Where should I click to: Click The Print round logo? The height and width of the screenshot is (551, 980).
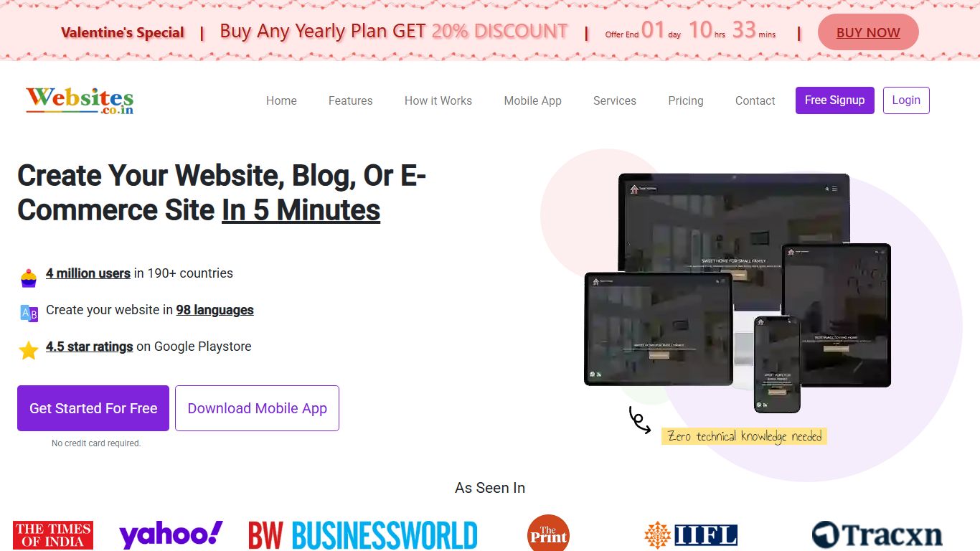click(548, 534)
